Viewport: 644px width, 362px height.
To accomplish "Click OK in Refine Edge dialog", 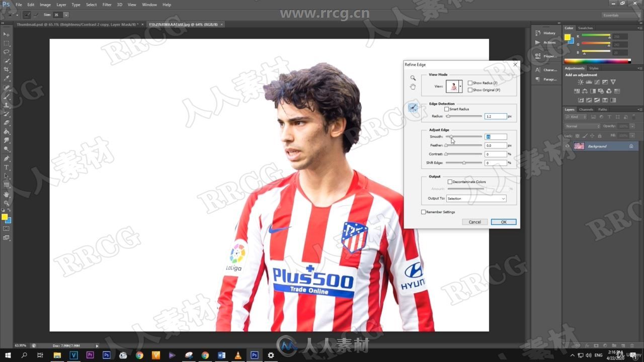I will 503,222.
